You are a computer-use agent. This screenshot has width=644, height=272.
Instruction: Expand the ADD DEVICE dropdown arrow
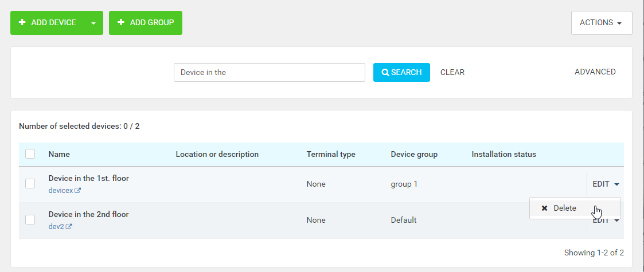[x=93, y=23]
